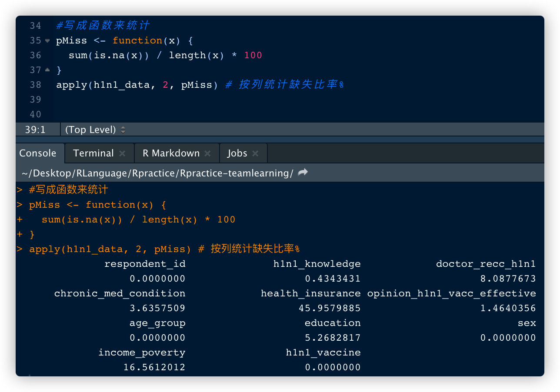Click the value 8.0877673

pos(508,279)
